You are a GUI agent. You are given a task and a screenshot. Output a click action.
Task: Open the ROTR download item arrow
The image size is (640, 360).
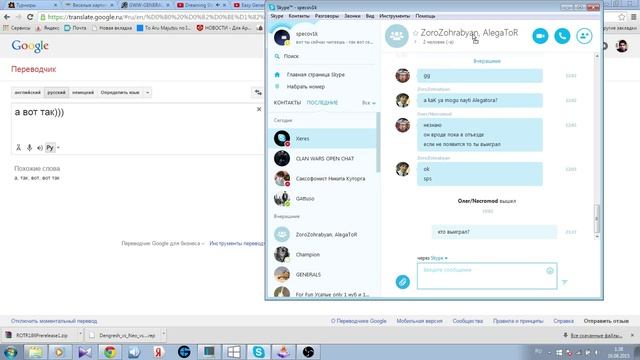pos(80,335)
